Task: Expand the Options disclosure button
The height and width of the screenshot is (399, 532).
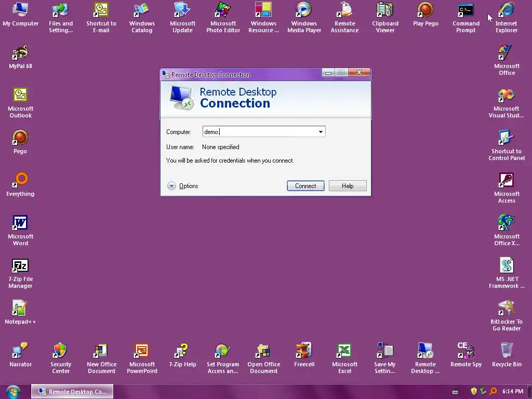Action: (x=171, y=185)
